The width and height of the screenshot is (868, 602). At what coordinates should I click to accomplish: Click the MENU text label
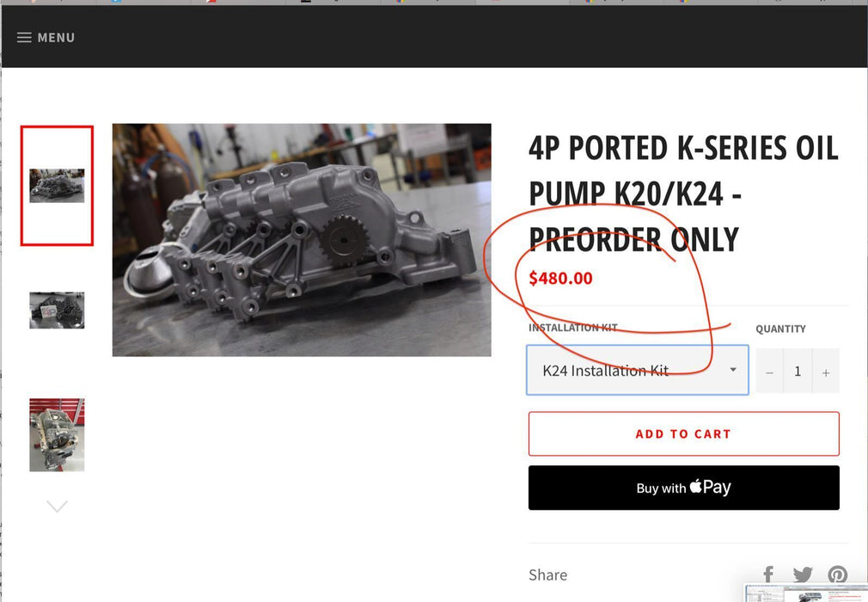(56, 38)
